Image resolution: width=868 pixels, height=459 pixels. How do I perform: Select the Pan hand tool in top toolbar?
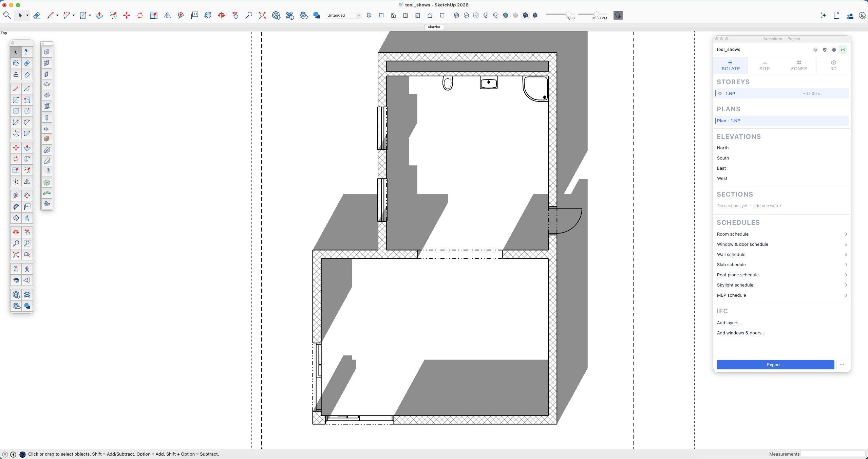235,15
